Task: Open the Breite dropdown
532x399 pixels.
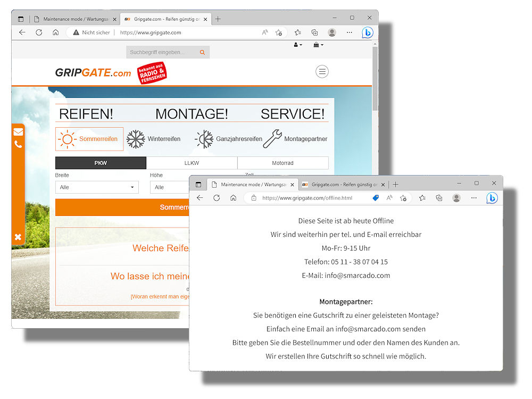Action: click(x=97, y=187)
